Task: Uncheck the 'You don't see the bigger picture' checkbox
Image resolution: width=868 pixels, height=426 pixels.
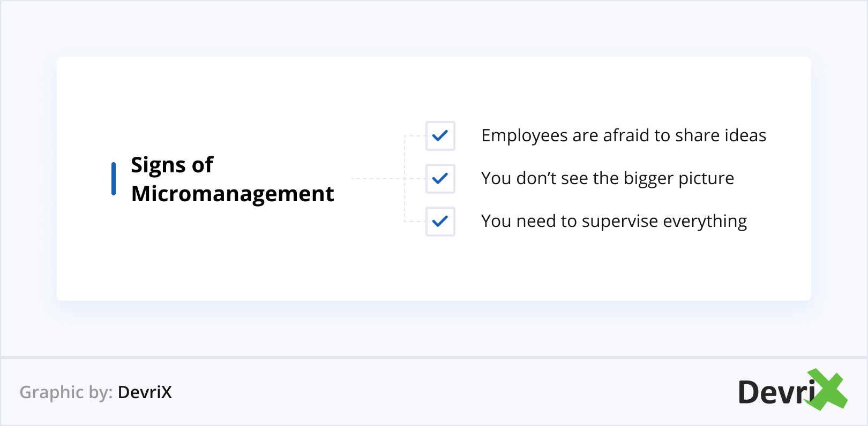Action: click(440, 179)
